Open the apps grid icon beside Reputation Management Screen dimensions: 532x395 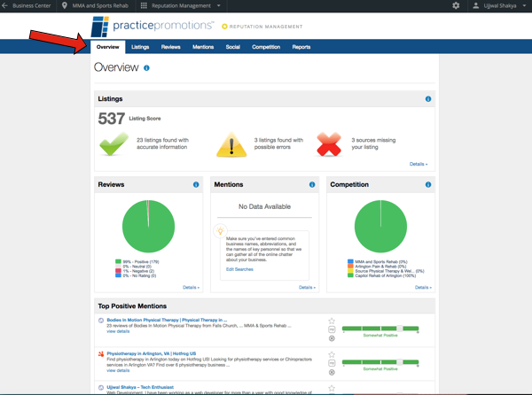tap(144, 5)
